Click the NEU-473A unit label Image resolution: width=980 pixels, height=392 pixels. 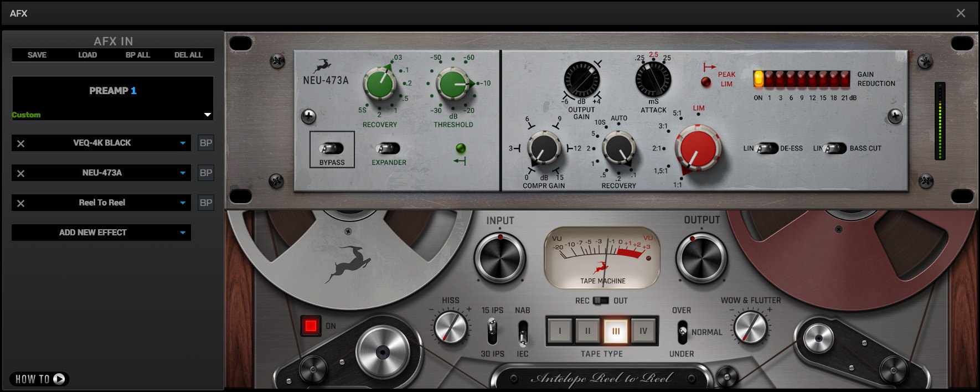point(326,80)
